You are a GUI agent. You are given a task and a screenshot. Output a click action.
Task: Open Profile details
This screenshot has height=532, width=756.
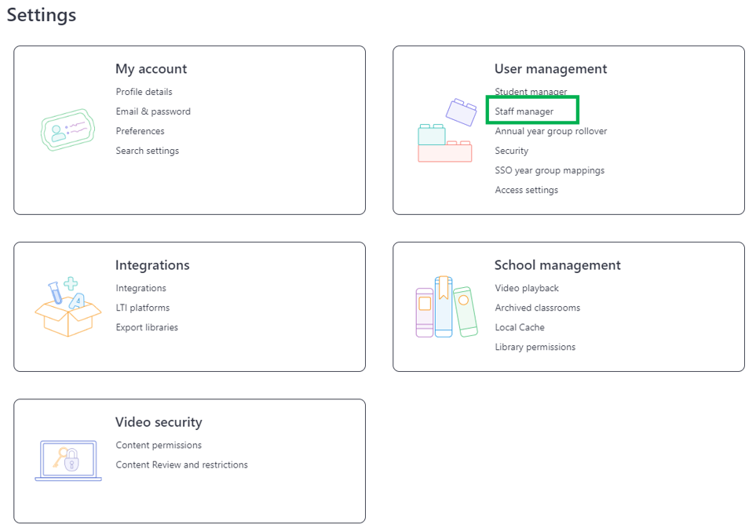[144, 92]
